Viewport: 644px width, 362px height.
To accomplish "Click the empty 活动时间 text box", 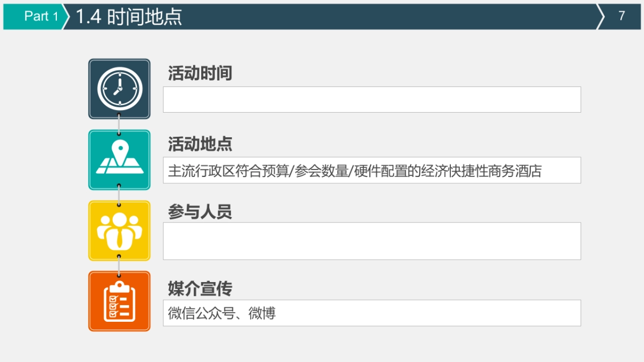I will (x=372, y=99).
